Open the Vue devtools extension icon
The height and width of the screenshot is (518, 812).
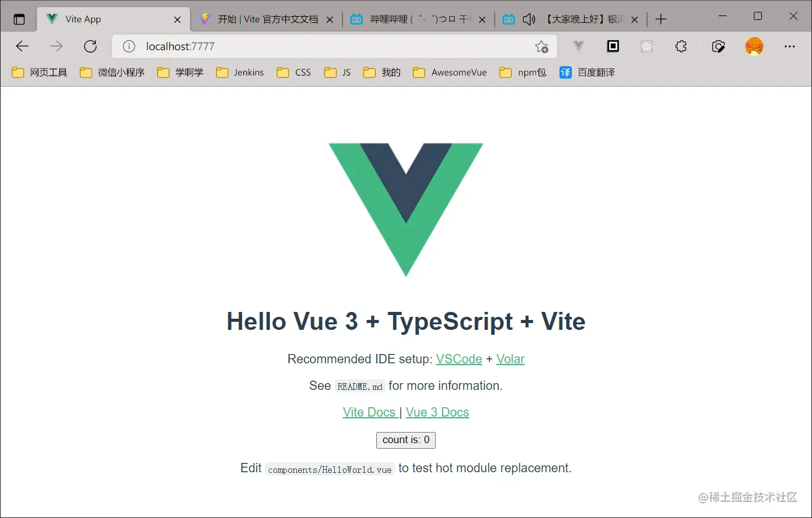[579, 46]
